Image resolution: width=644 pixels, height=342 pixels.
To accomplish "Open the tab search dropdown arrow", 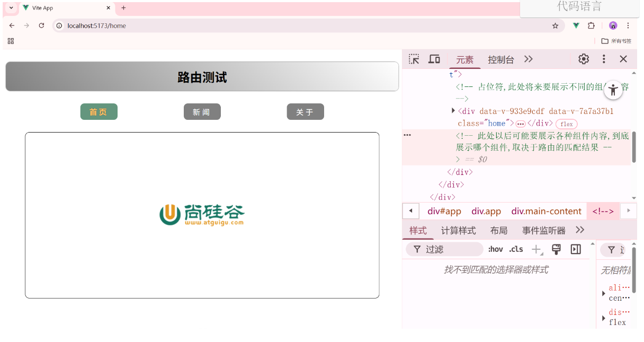I will (x=11, y=8).
